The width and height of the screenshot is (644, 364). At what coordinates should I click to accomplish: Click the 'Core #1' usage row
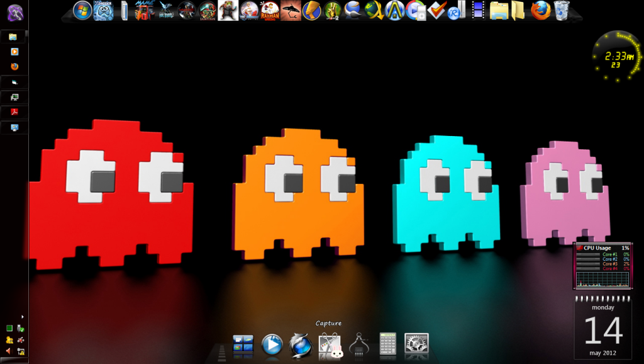tap(602, 254)
